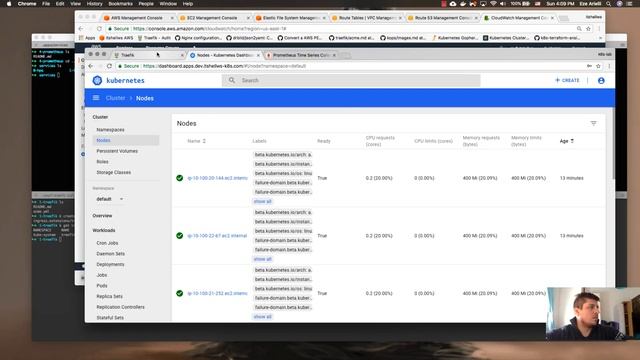This screenshot has height=360, width=640.
Task: Open node ip-10-100-22-67.ec2.internal link
Action: [x=217, y=236]
